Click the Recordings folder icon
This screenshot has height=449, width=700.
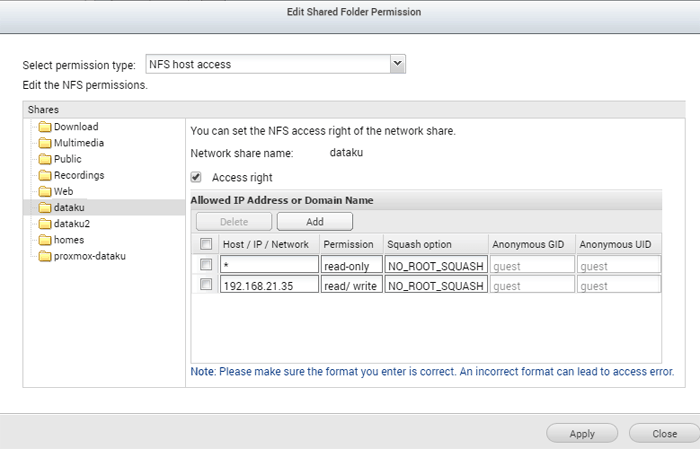[x=45, y=175]
